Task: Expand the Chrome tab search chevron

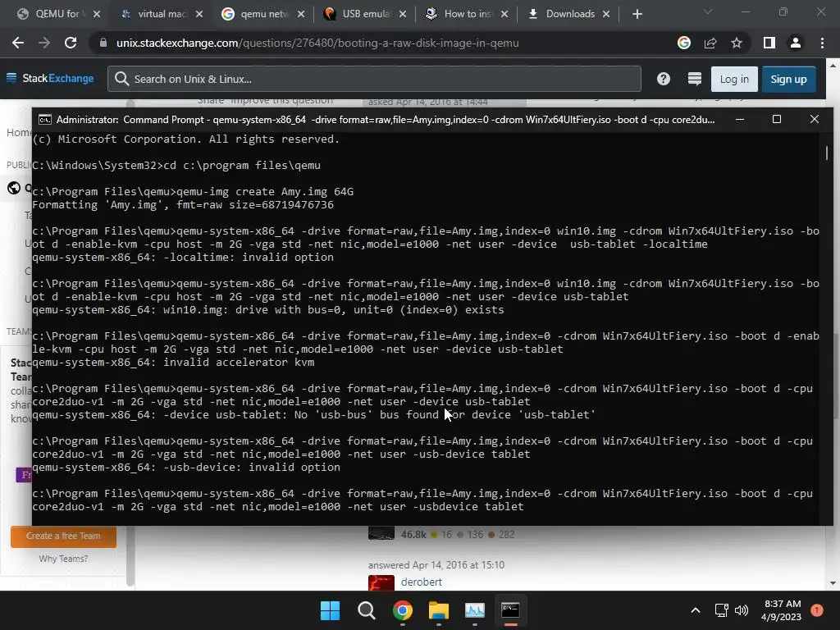Action: [707, 11]
